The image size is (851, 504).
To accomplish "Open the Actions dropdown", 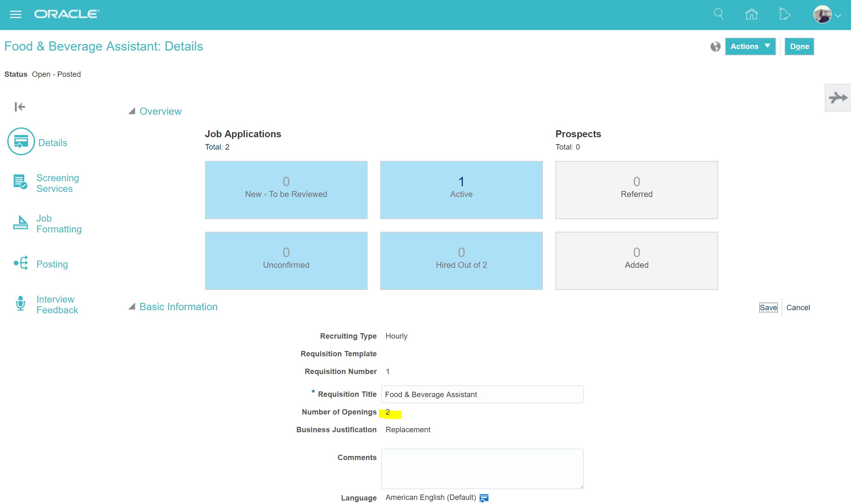I will tap(750, 46).
